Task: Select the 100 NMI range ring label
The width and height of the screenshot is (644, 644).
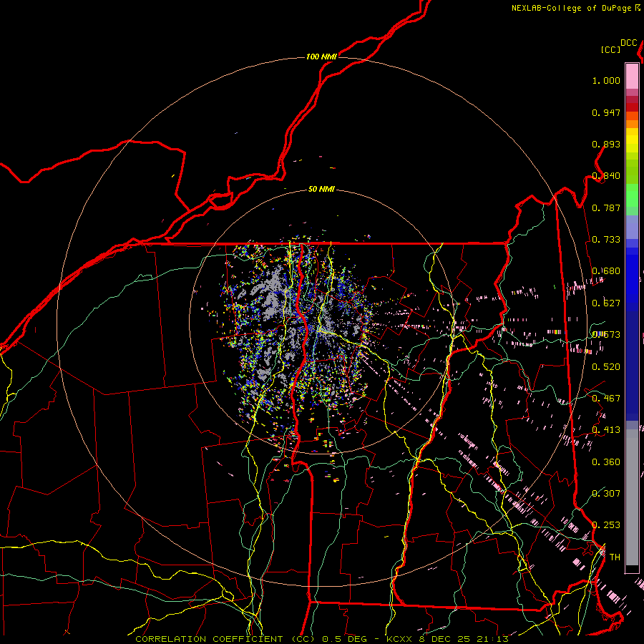Action: point(321,57)
